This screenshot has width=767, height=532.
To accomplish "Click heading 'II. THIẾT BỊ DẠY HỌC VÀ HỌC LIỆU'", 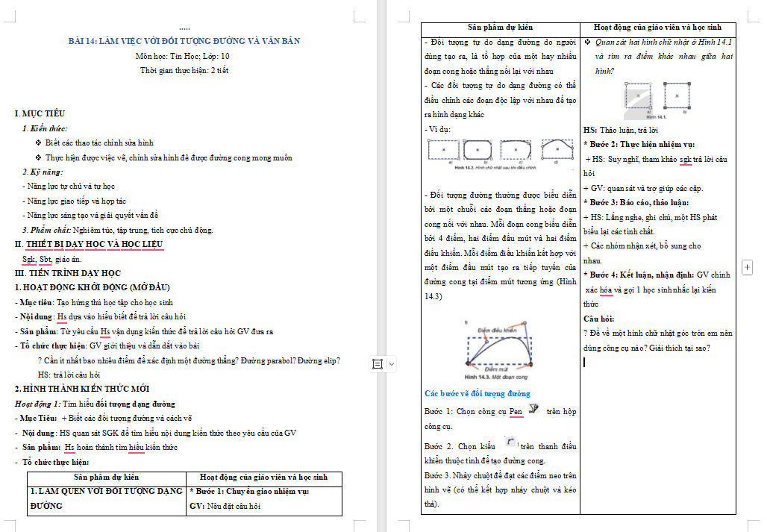I will coord(89,244).
